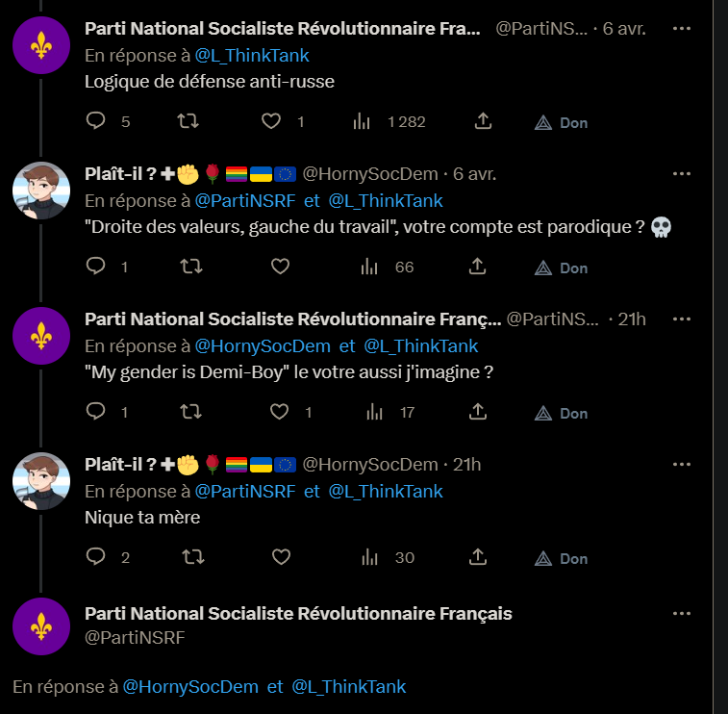Screen dimensions: 728x714
Task: Reply to the 'Logique de défense anti-russe' tweet
Action: pyautogui.click(x=96, y=121)
